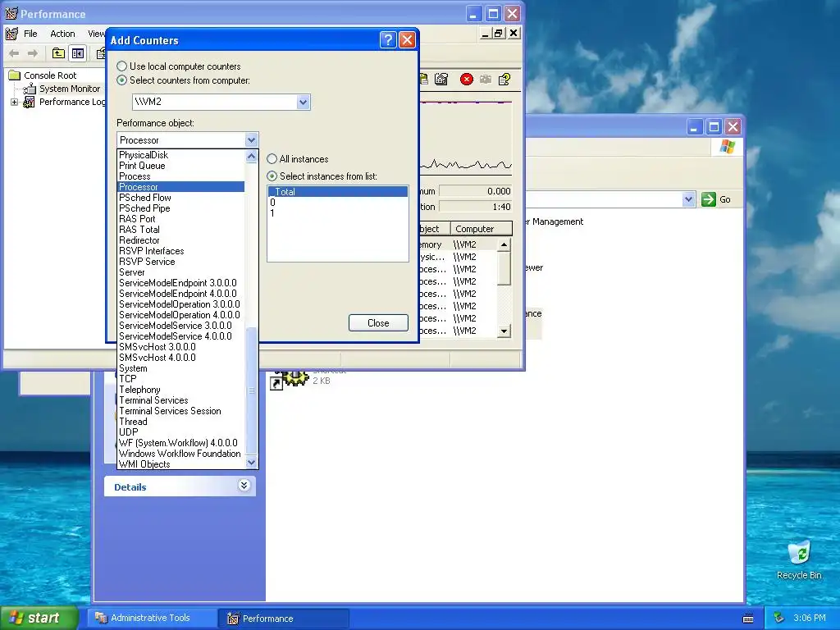Screen dimensions: 840x630
Task: Click scroll up arrow of object dropdown list
Action: 251,156
